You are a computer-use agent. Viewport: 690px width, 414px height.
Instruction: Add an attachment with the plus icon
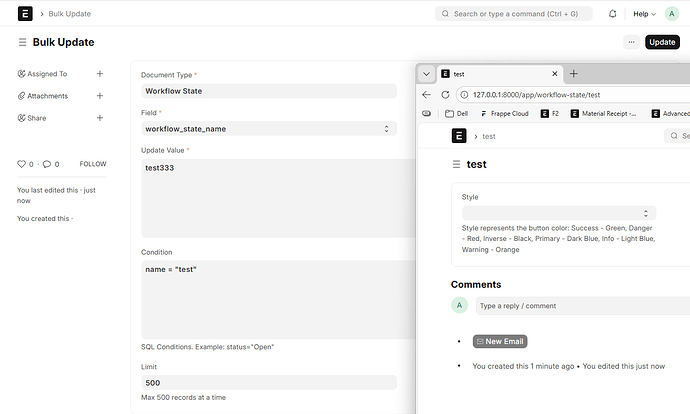click(99, 96)
